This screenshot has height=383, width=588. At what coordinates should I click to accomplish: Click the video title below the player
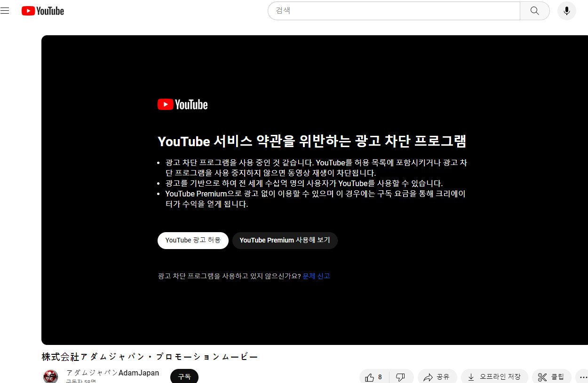pyautogui.click(x=150, y=357)
